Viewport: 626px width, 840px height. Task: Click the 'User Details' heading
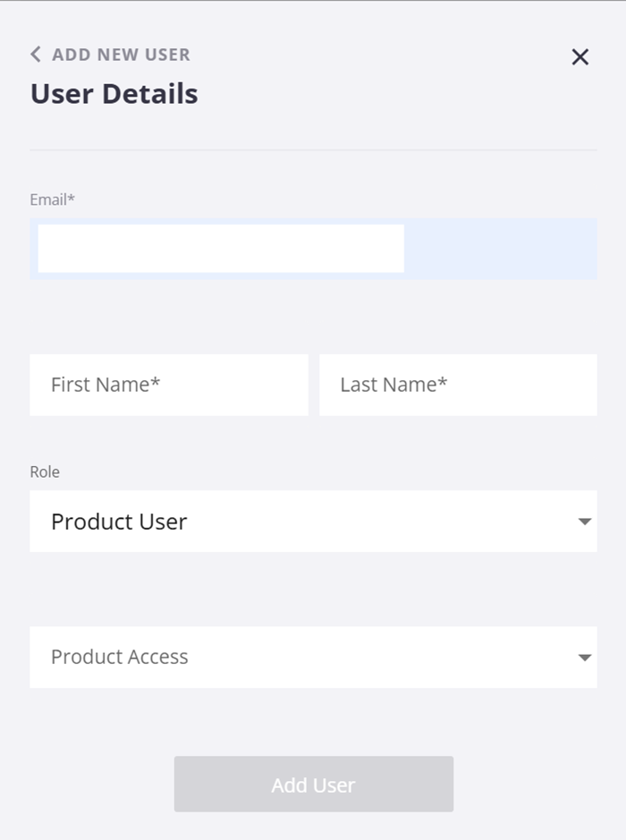pos(114,94)
